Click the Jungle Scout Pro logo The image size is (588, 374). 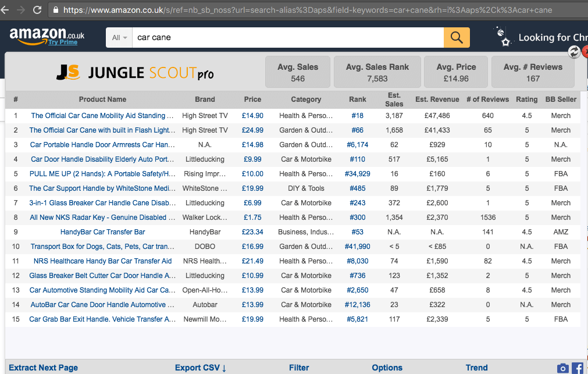click(x=135, y=72)
